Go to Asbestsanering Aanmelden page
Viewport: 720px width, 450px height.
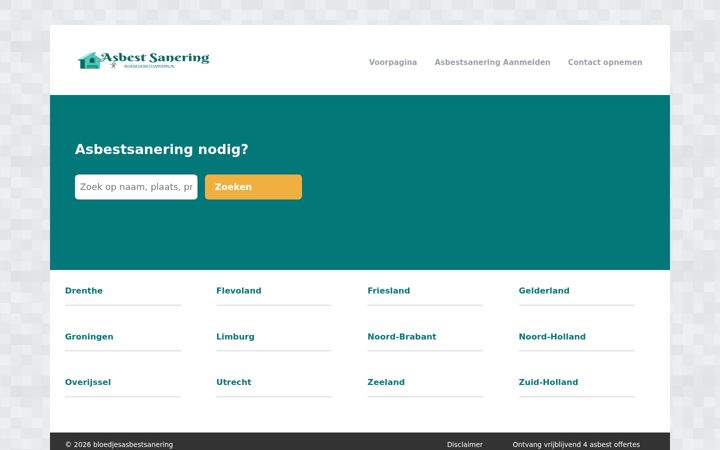(492, 62)
